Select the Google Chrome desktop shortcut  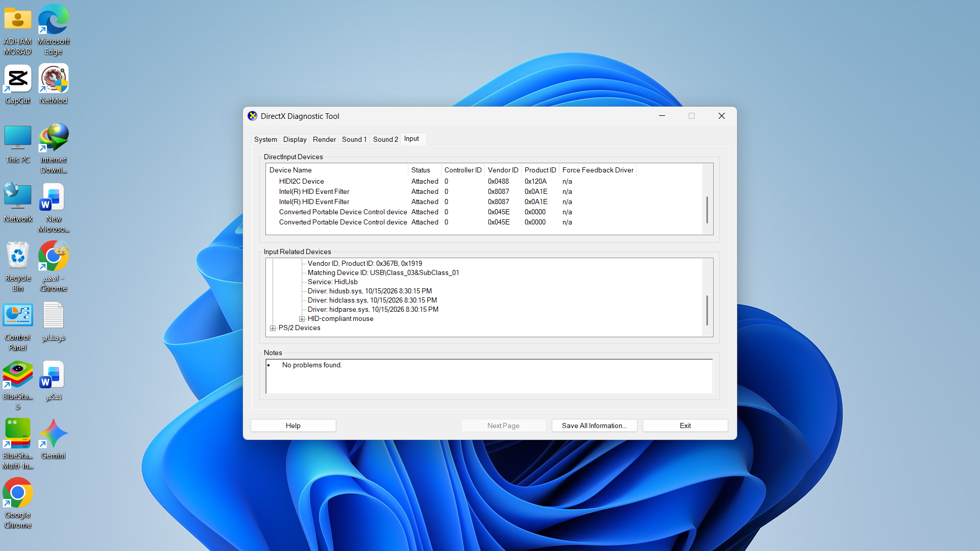click(x=18, y=503)
